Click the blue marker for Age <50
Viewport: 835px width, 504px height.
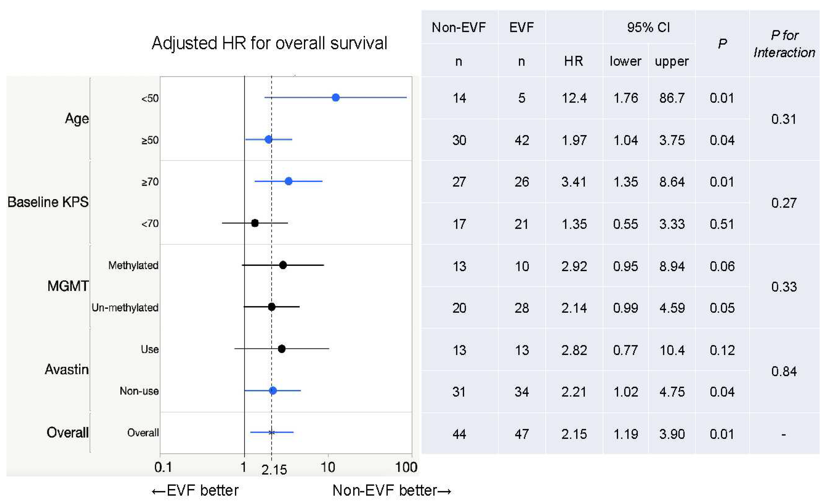point(335,98)
